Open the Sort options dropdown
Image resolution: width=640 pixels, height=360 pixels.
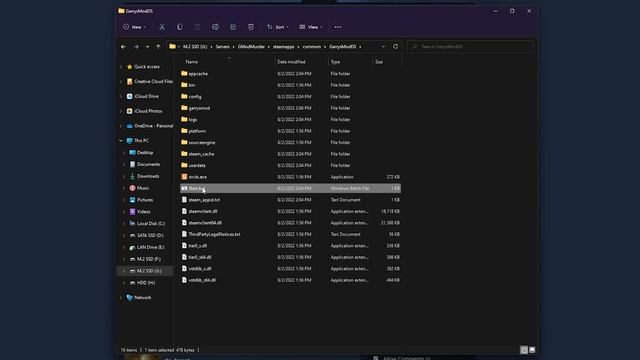tap(278, 27)
